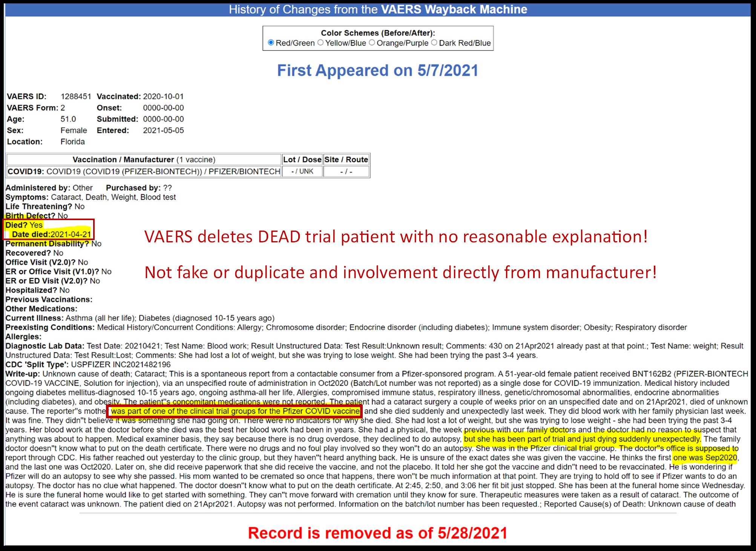The width and height of the screenshot is (756, 551).
Task: Click the 'History of Changes from the VAERS Wayback Machine' banner
Action: [378, 9]
